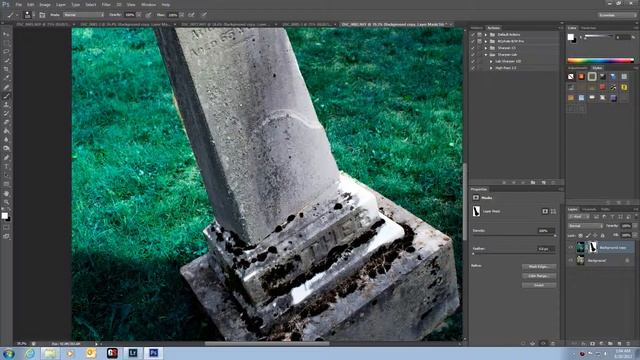
Task: Open the brush Mode dropdown
Action: (x=83, y=15)
